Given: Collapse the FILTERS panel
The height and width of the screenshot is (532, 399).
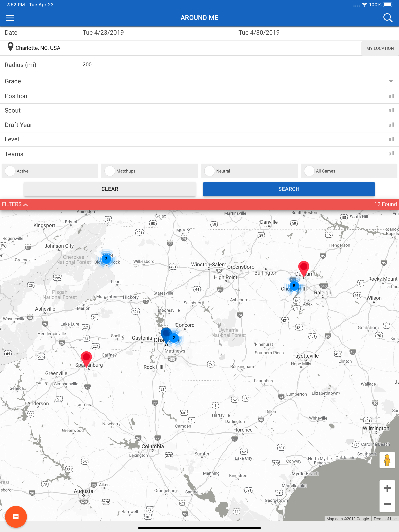Looking at the screenshot, I should click(x=15, y=204).
